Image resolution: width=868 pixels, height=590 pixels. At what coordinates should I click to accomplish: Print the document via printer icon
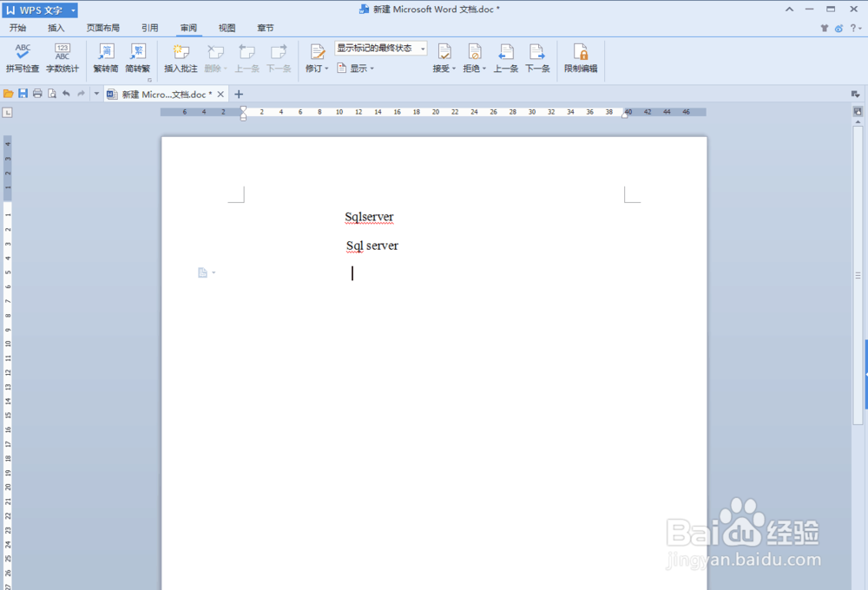click(37, 94)
